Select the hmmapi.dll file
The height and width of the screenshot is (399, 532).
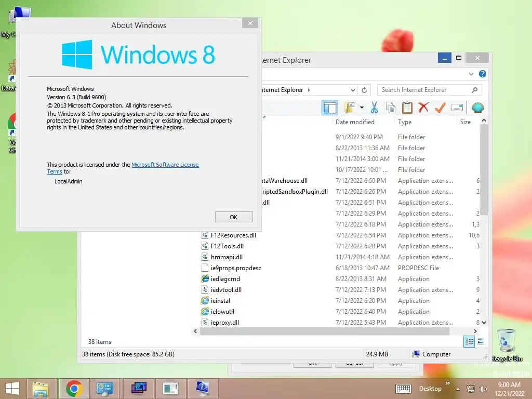pos(227,257)
